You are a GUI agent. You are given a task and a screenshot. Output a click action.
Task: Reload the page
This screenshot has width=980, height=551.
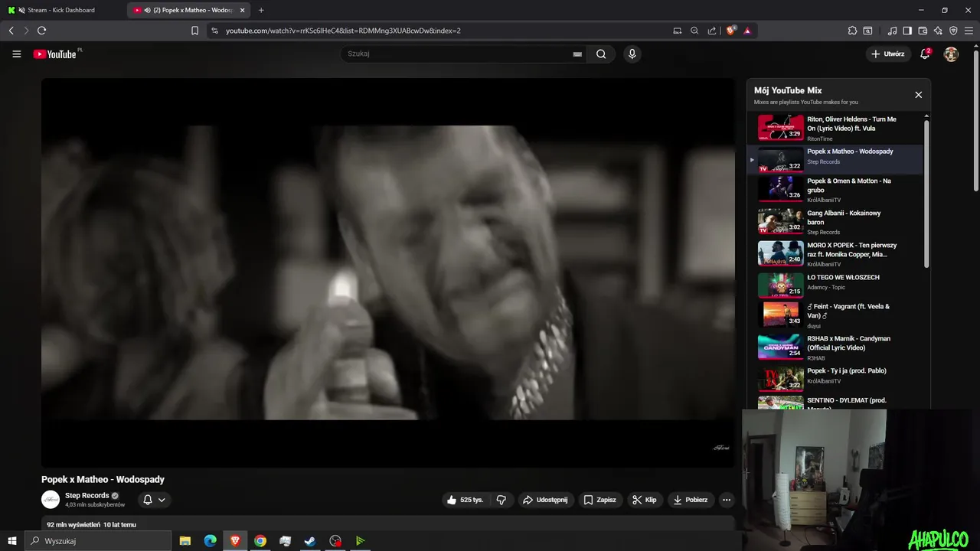click(x=41, y=31)
